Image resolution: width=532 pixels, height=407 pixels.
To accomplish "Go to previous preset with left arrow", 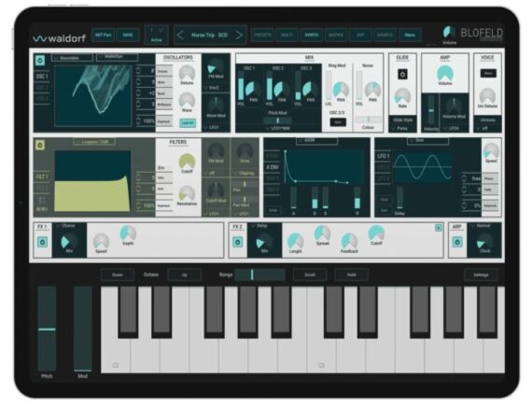I will point(180,35).
